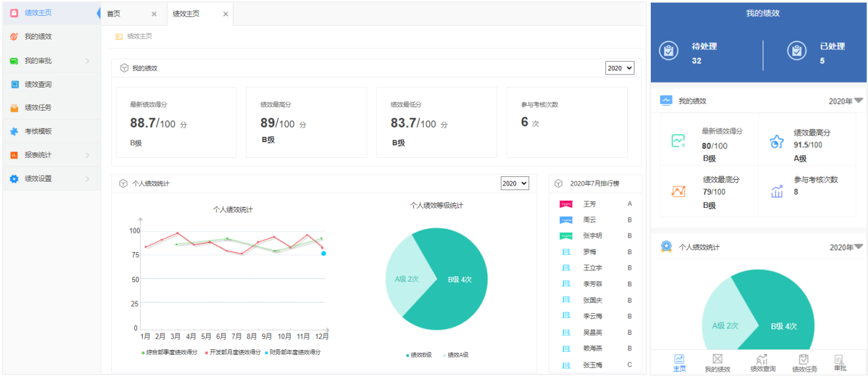Image resolution: width=868 pixels, height=377 pixels.
Task: Collapse the sidebar with the blue arrow handle
Action: point(99,13)
